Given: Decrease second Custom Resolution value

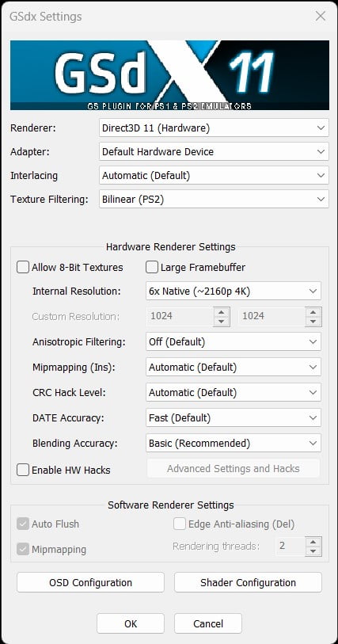Looking at the screenshot, I should point(313,321).
